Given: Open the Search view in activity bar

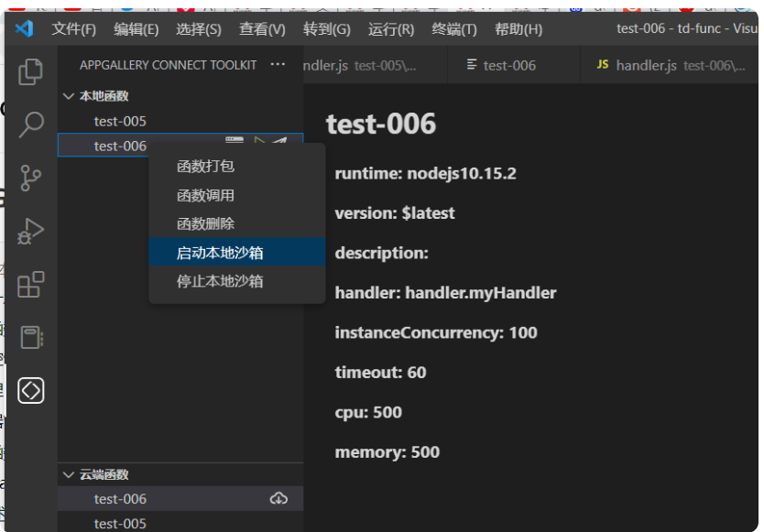Looking at the screenshot, I should click(x=31, y=125).
